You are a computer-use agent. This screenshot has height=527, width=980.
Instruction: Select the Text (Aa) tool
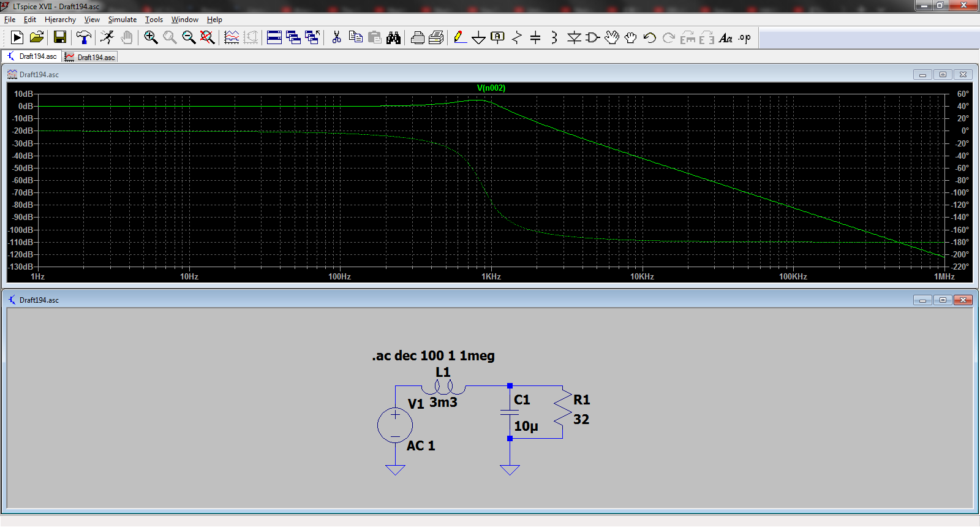pyautogui.click(x=726, y=37)
